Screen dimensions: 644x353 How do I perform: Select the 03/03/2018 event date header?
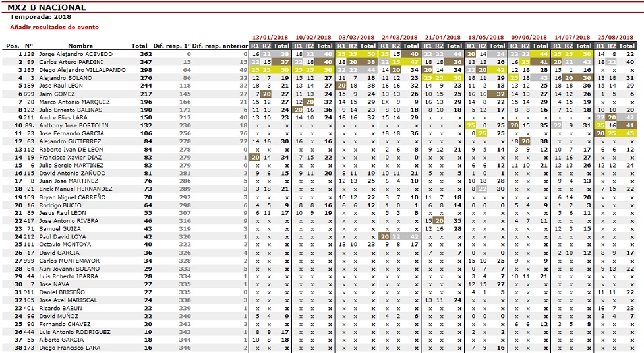[357, 38]
